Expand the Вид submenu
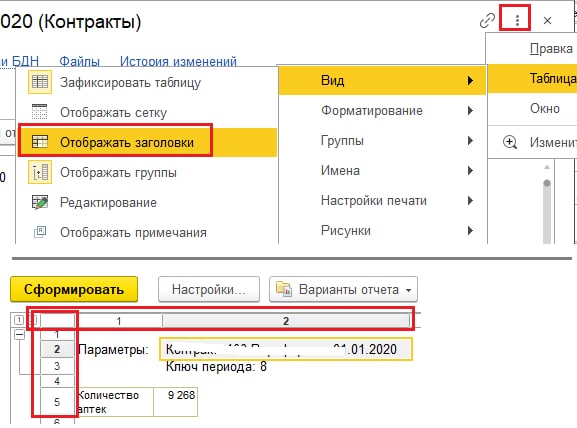The image size is (577, 428). [x=383, y=80]
